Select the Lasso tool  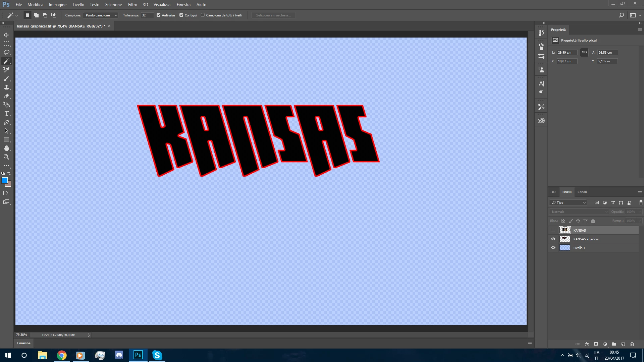click(x=6, y=52)
